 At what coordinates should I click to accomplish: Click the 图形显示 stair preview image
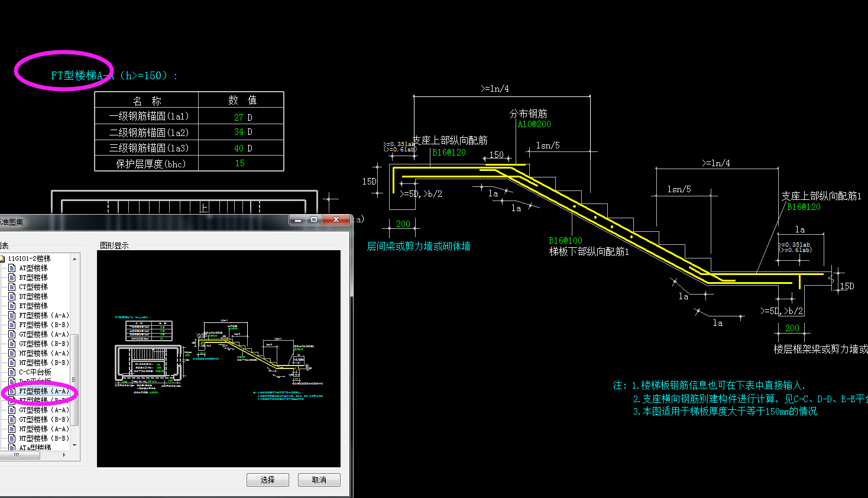tap(219, 358)
